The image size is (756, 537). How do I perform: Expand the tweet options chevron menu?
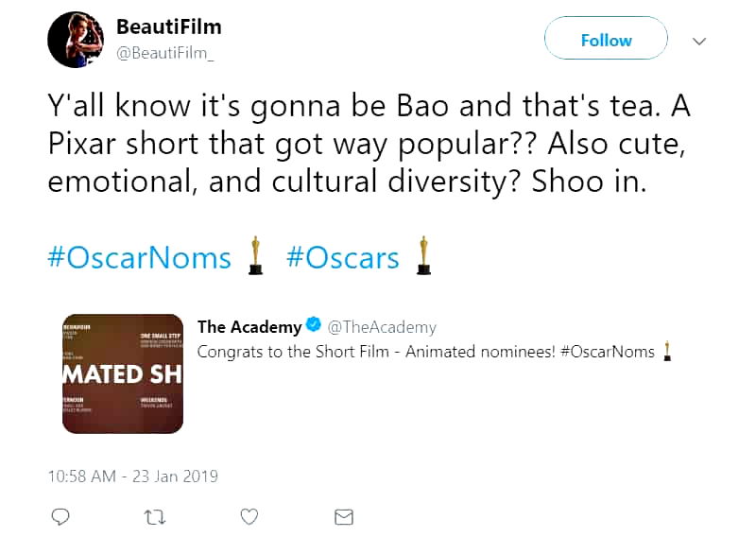click(699, 41)
